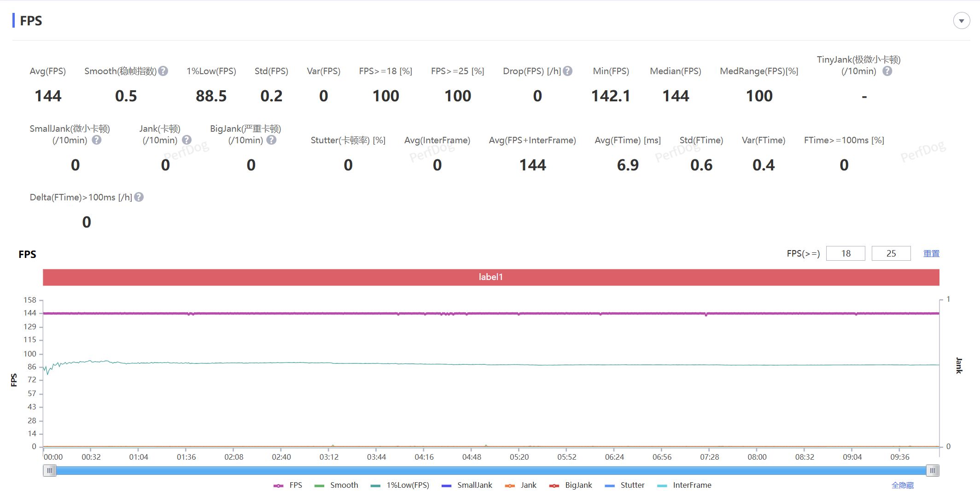Select the red label1 bar above chart
The width and height of the screenshot is (980, 491).
[491, 277]
